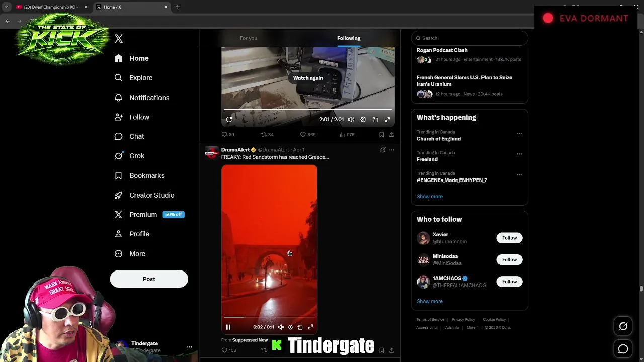
Task: Open Premium 50% off item
Action: point(149,215)
